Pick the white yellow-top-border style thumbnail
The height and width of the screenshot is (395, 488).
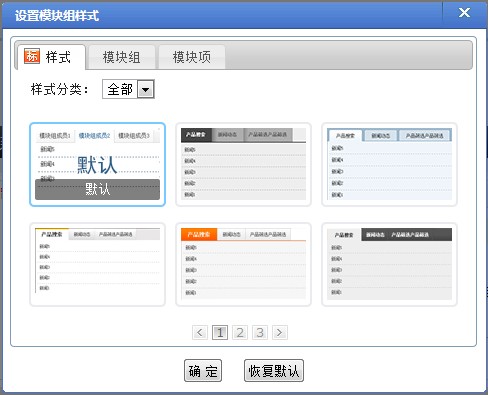97,264
